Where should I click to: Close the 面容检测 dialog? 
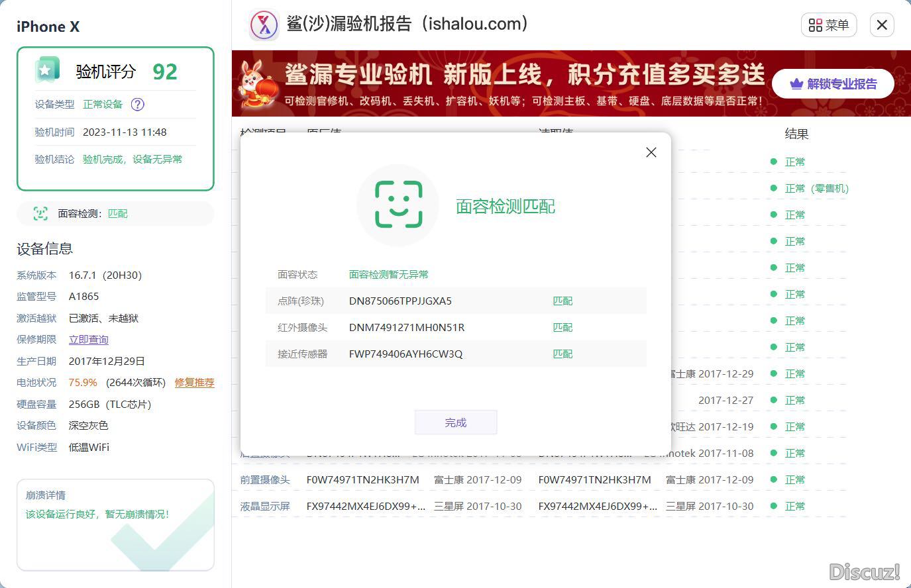tap(651, 152)
